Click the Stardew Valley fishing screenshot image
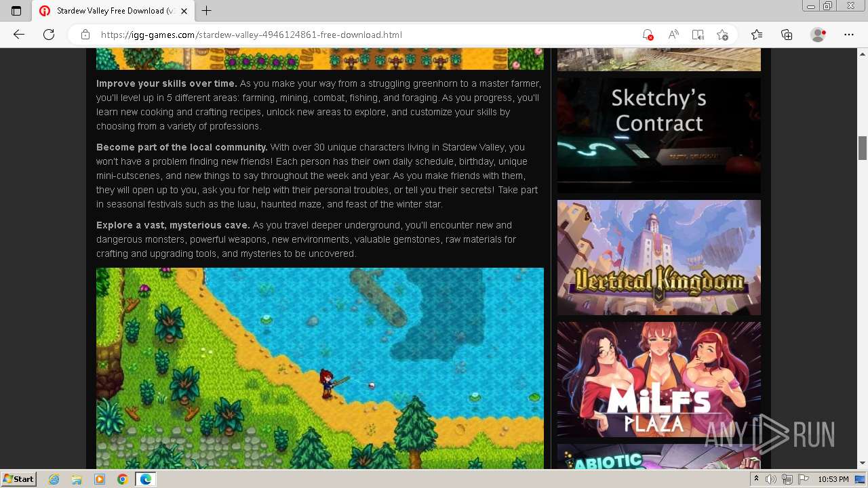868x488 pixels. click(x=320, y=368)
